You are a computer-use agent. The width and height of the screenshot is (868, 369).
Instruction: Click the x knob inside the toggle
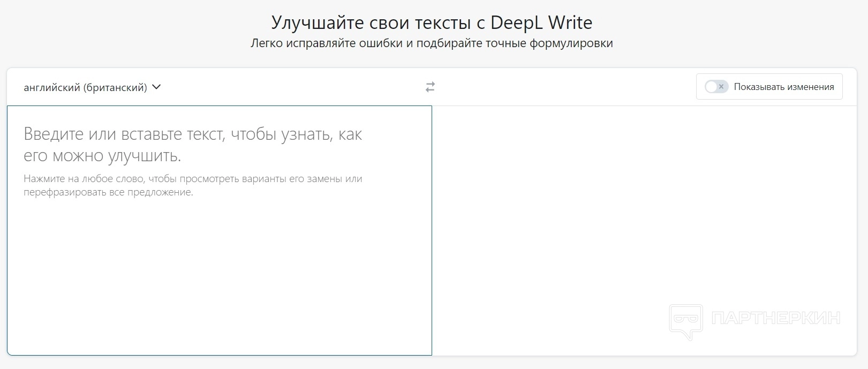pyautogui.click(x=721, y=87)
